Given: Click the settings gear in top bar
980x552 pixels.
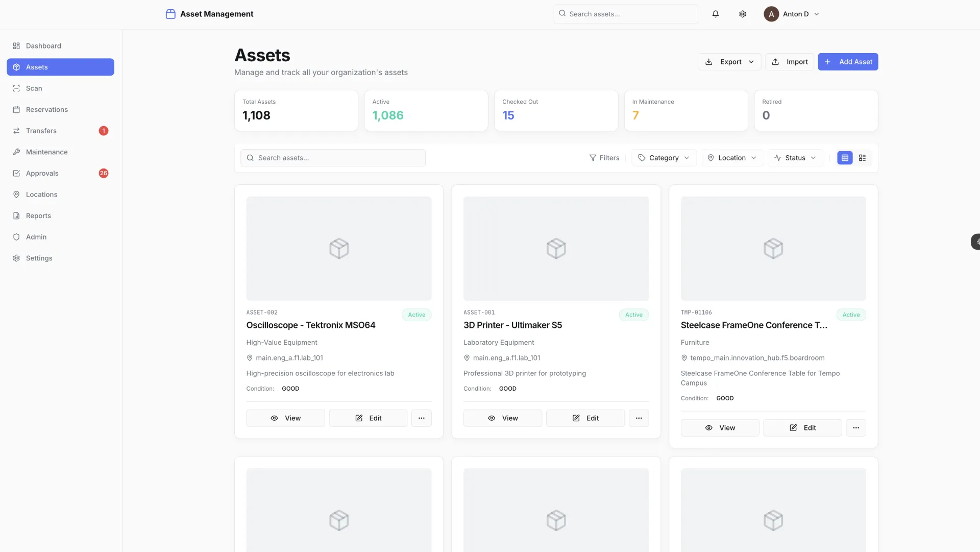Looking at the screenshot, I should [742, 14].
